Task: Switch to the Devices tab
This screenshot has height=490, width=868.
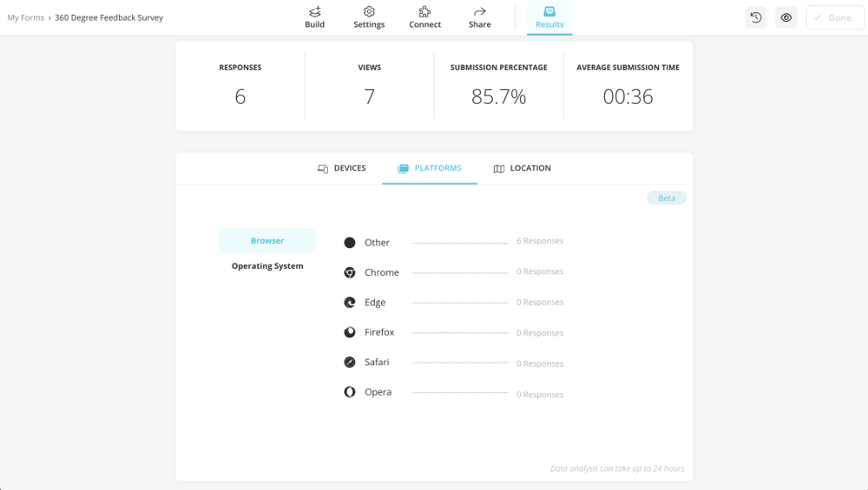Action: pyautogui.click(x=341, y=168)
